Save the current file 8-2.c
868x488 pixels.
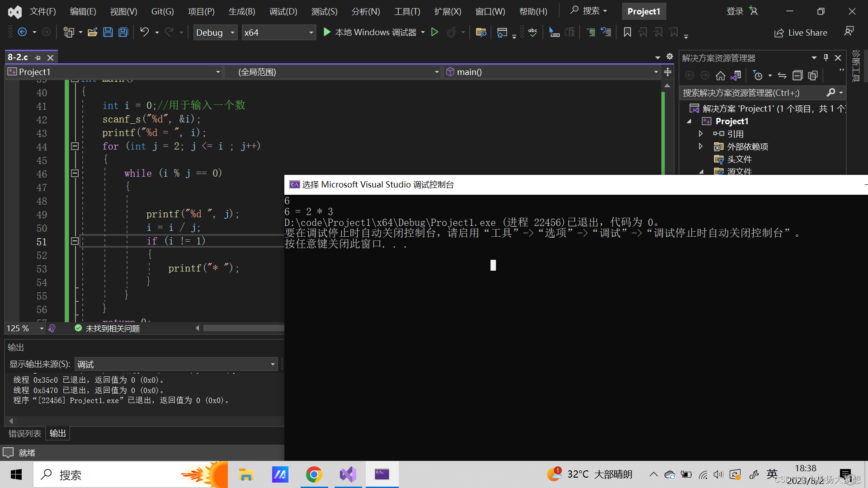click(108, 32)
